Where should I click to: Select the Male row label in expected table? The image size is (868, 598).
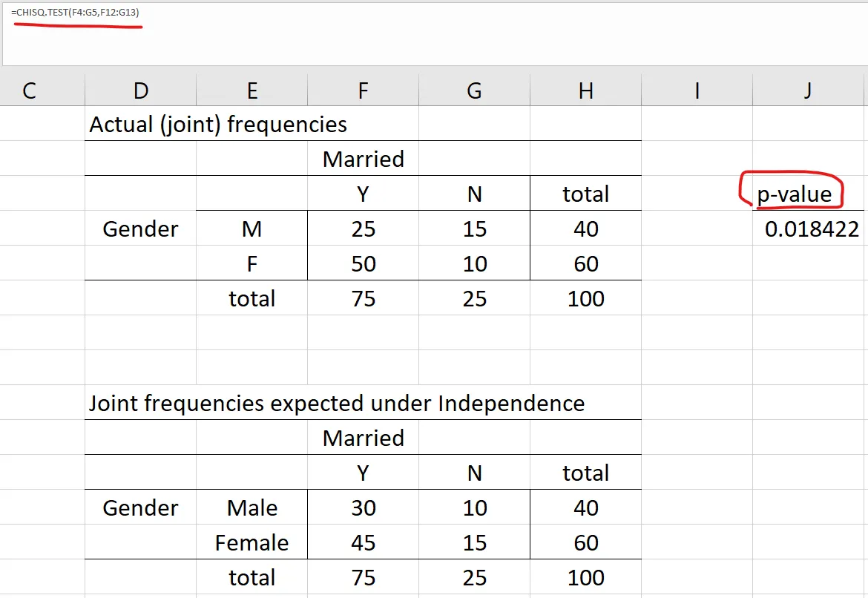[x=251, y=508]
